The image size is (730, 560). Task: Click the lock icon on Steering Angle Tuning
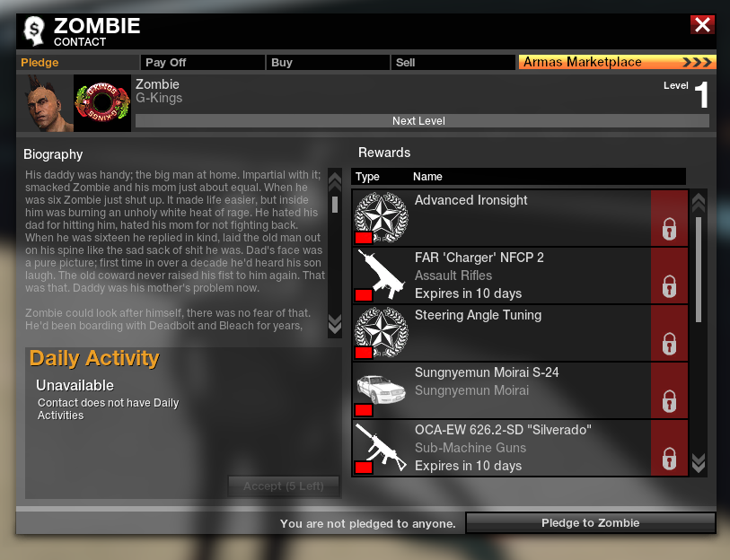(669, 344)
